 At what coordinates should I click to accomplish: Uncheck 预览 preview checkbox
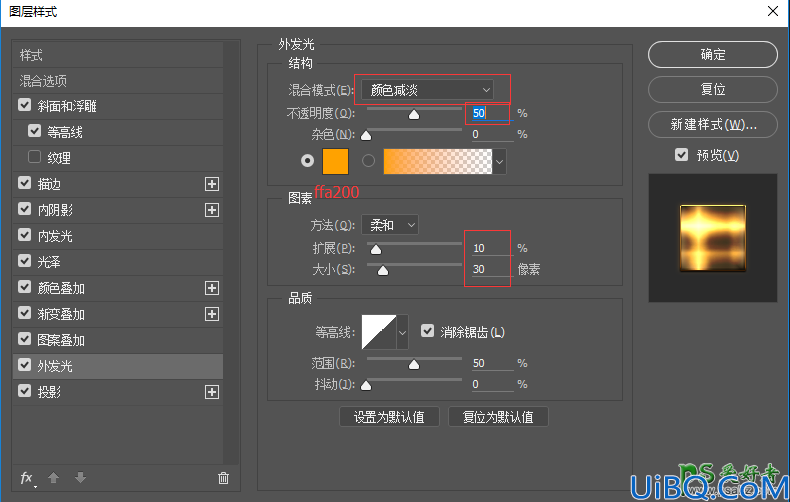[x=681, y=155]
